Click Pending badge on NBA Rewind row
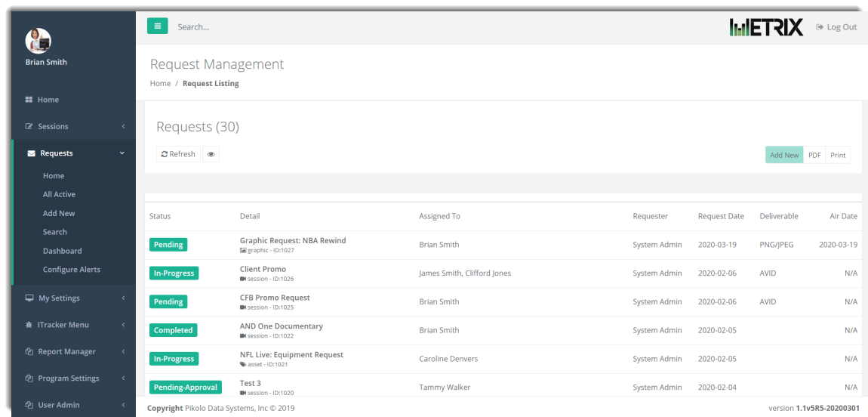This screenshot has width=868, height=417. tap(168, 245)
